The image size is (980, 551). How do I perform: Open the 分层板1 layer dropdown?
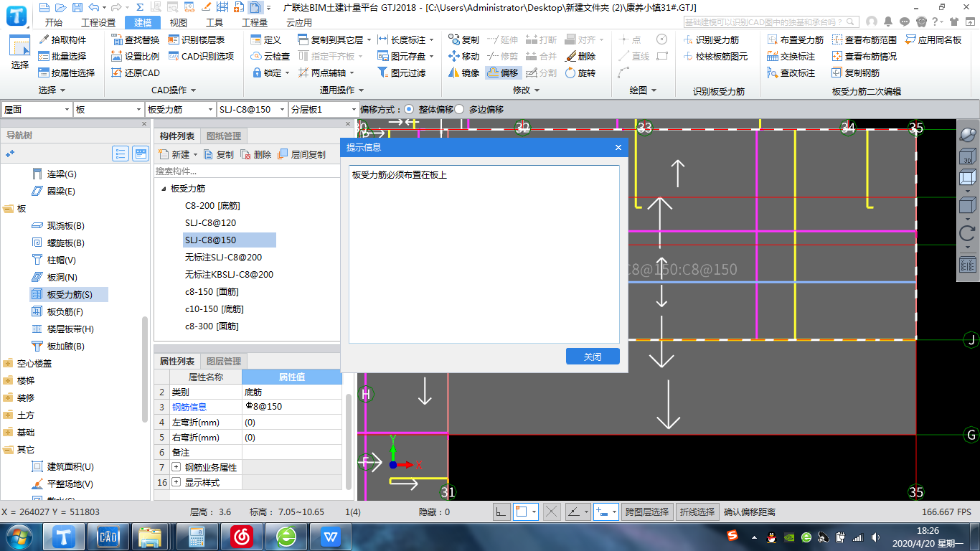pyautogui.click(x=324, y=109)
